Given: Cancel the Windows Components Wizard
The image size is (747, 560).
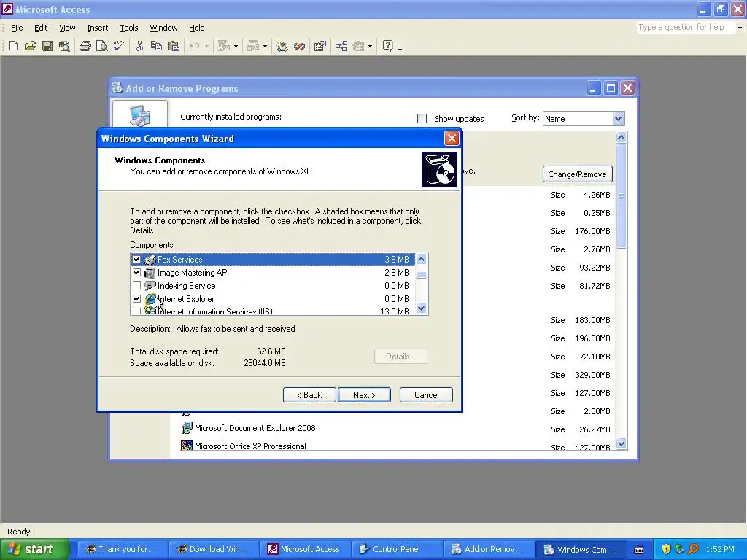Looking at the screenshot, I should tap(426, 394).
